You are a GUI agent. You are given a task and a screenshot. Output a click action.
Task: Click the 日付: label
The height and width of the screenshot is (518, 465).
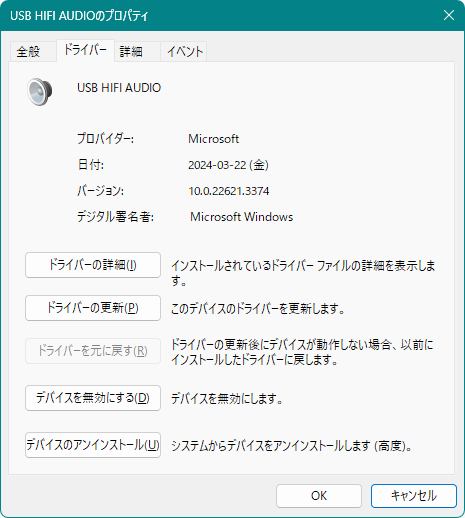click(91, 165)
